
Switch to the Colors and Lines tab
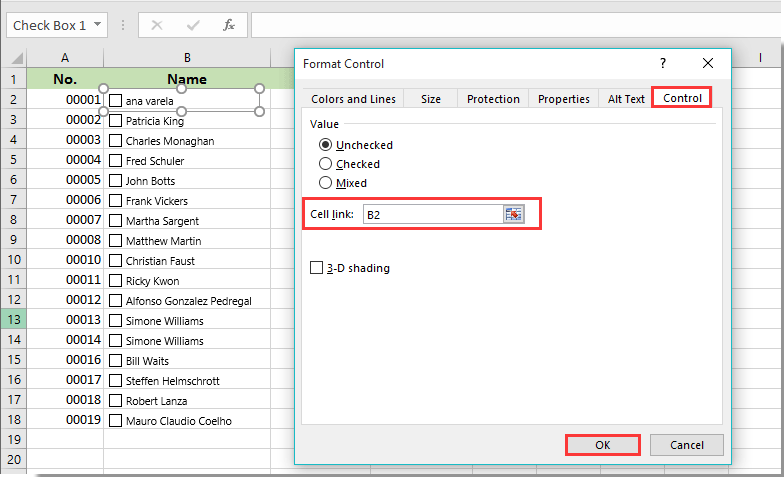pos(353,99)
